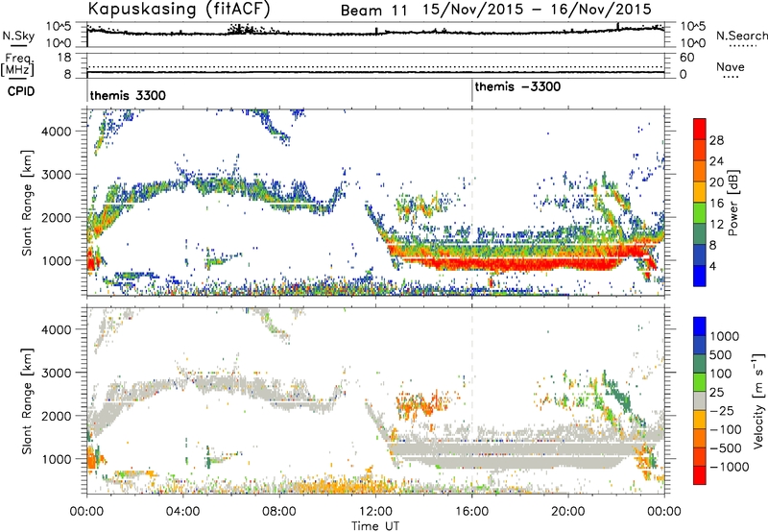Image resolution: width=768 pixels, height=532 pixels.
Task: Click the 'Time UT' x-axis label
Action: (x=375, y=525)
